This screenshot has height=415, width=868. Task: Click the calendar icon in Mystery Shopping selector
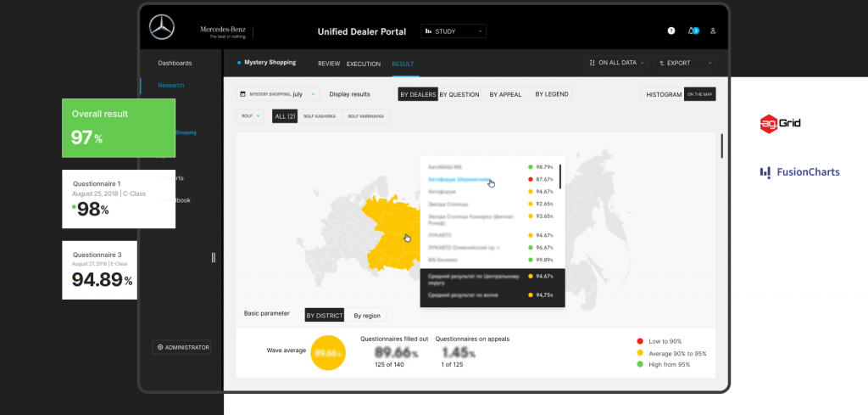(242, 94)
